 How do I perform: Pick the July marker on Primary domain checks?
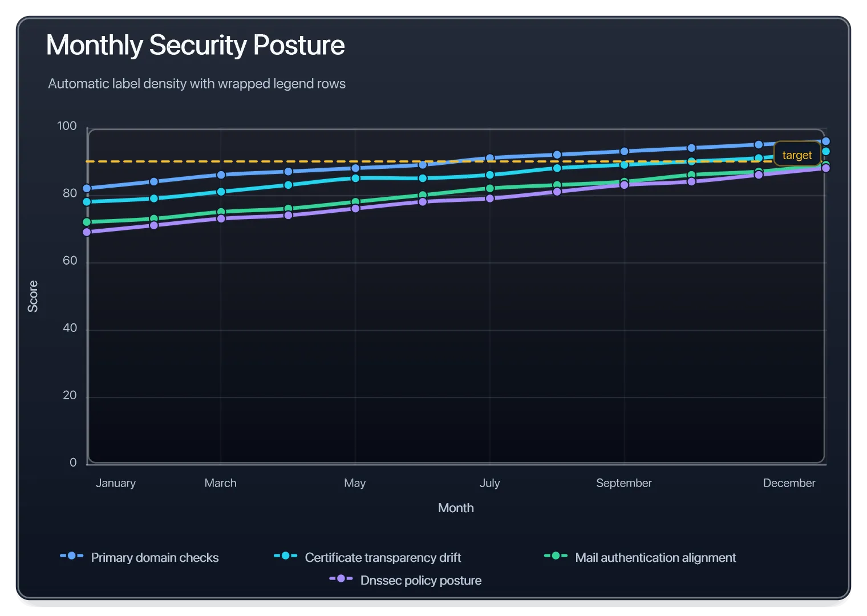tap(490, 158)
